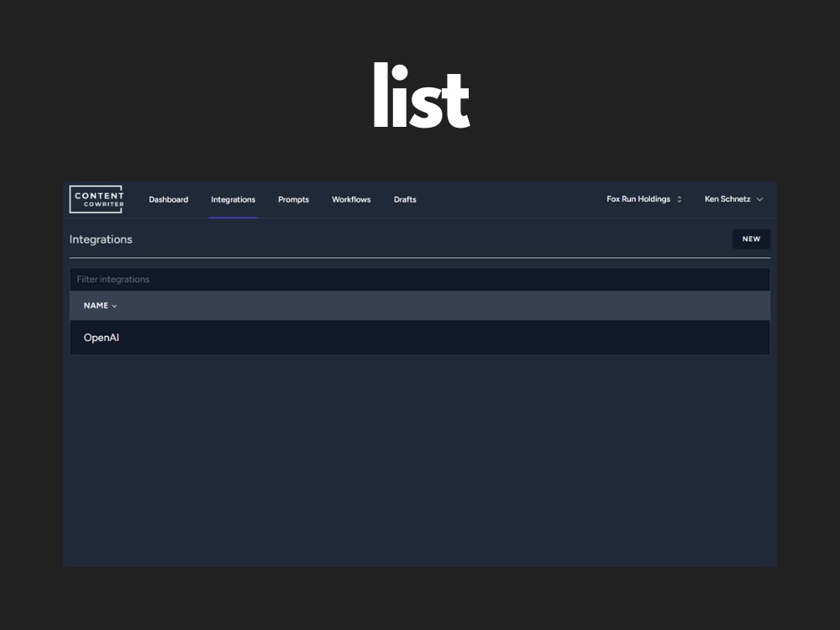Open the Dashboard tab
The image size is (840, 630).
coord(168,199)
